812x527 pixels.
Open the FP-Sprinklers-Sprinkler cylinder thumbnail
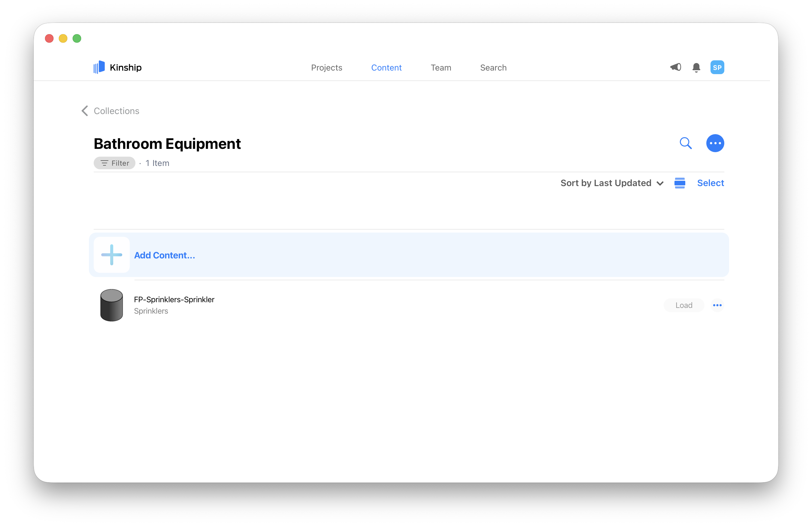click(112, 305)
